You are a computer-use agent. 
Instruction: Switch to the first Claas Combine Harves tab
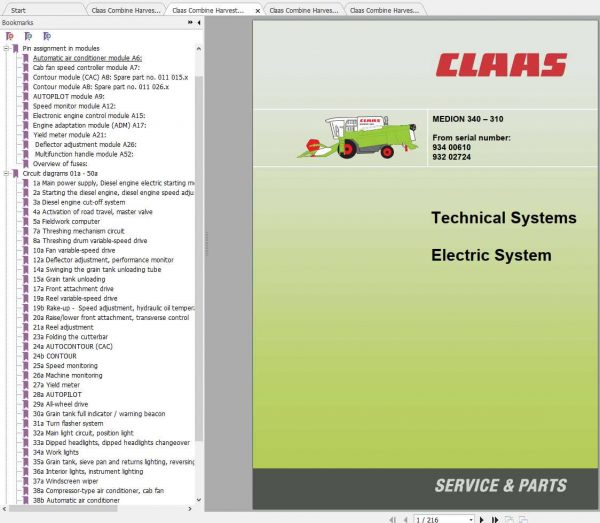point(126,10)
